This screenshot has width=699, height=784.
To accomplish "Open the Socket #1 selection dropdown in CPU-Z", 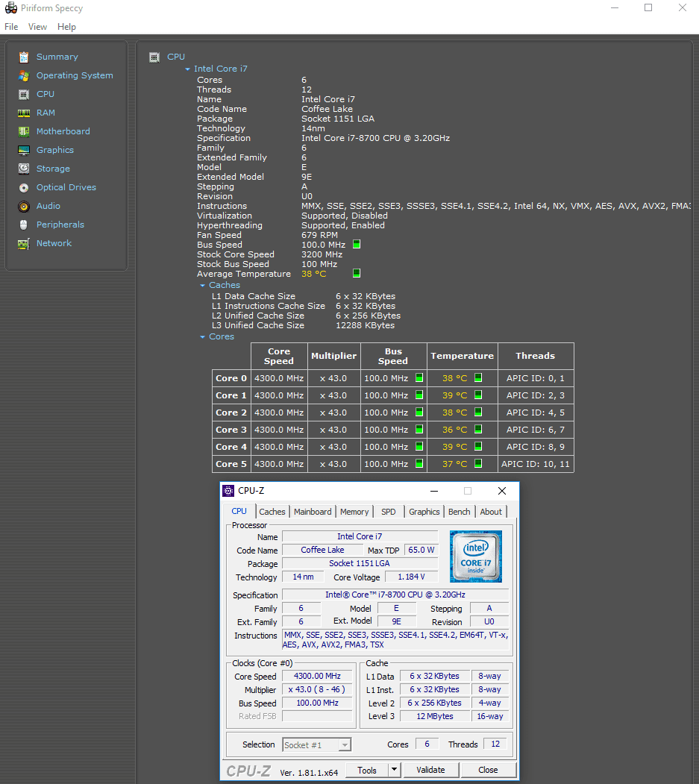I will [345, 745].
